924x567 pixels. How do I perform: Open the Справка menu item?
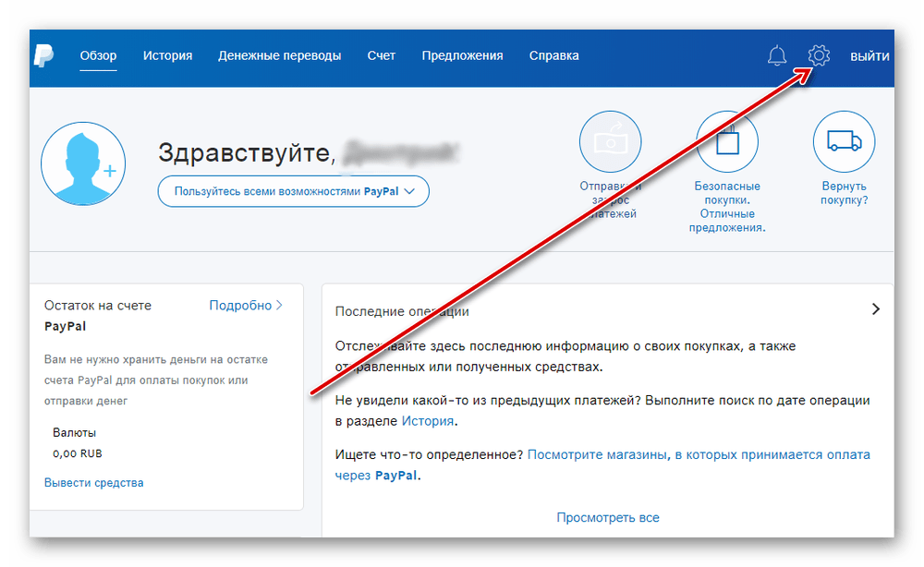pyautogui.click(x=553, y=56)
